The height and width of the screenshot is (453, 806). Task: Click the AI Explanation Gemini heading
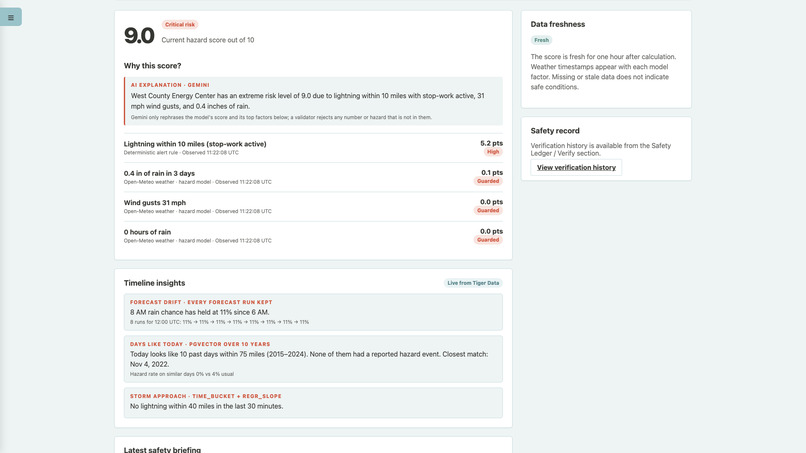pos(170,85)
